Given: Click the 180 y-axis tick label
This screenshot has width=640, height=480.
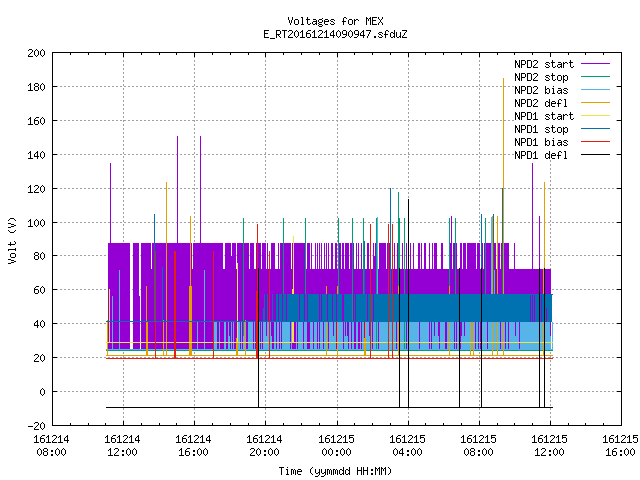Looking at the screenshot, I should pyautogui.click(x=36, y=87).
